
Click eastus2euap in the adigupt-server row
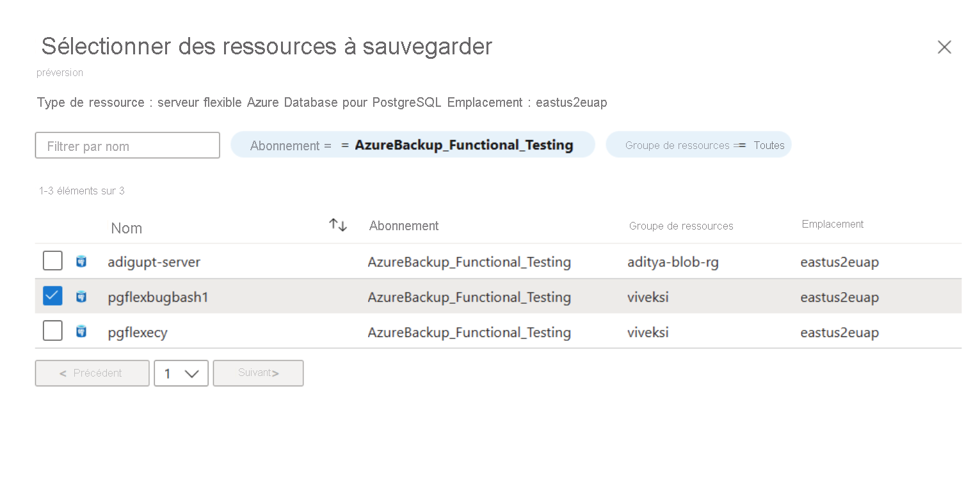tap(839, 262)
